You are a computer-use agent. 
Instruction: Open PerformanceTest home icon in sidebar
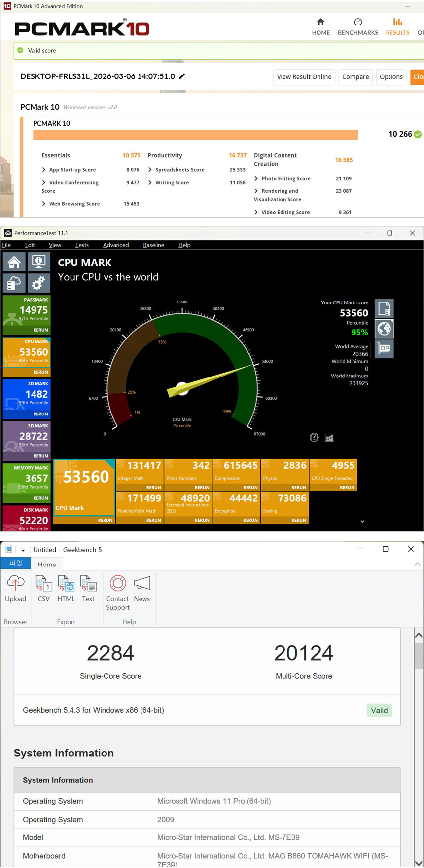(x=14, y=262)
